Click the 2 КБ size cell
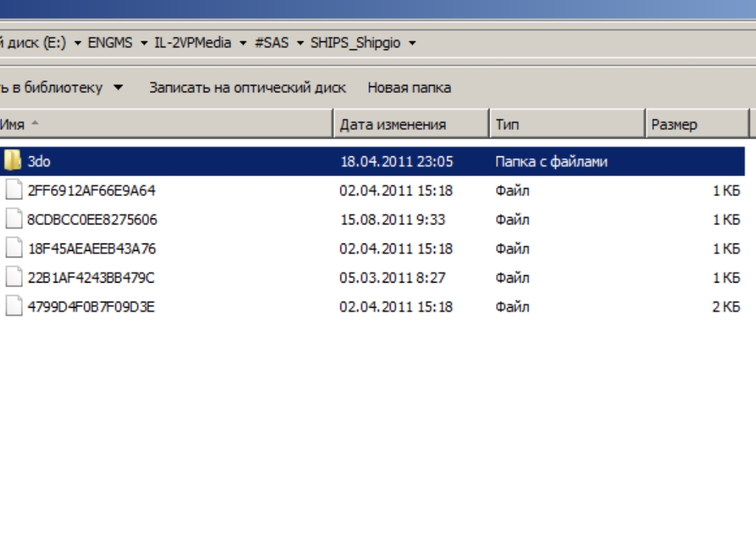This screenshot has width=756, height=546. (726, 307)
